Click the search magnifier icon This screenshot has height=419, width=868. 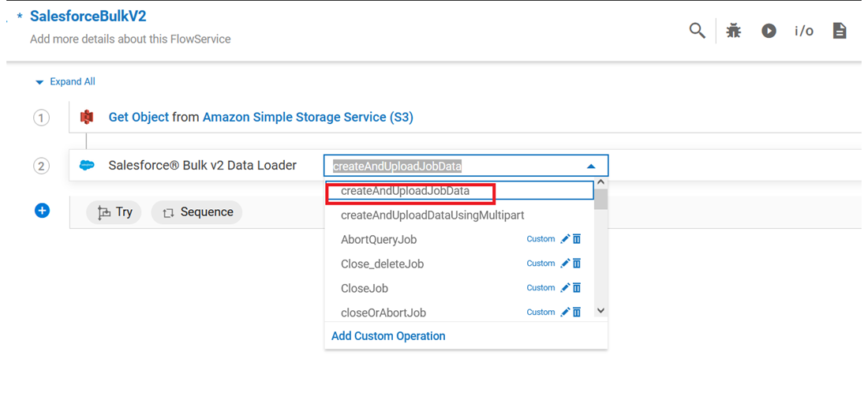point(697,31)
